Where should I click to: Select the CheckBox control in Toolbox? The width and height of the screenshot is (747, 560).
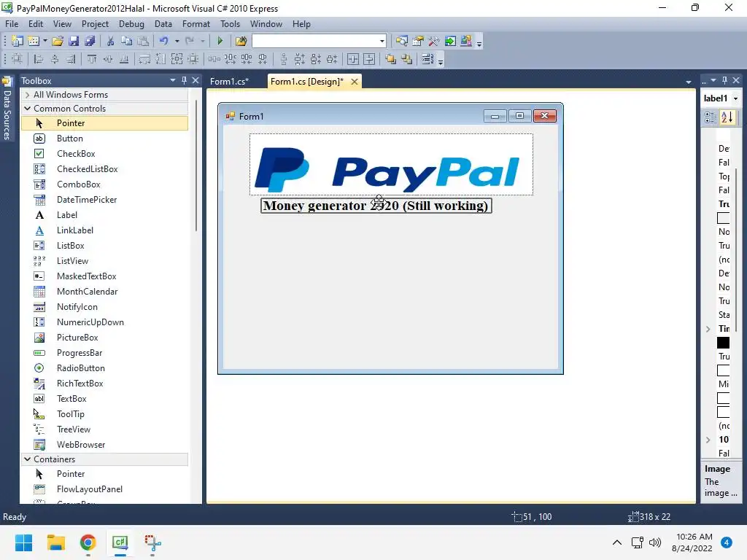[x=105, y=154]
